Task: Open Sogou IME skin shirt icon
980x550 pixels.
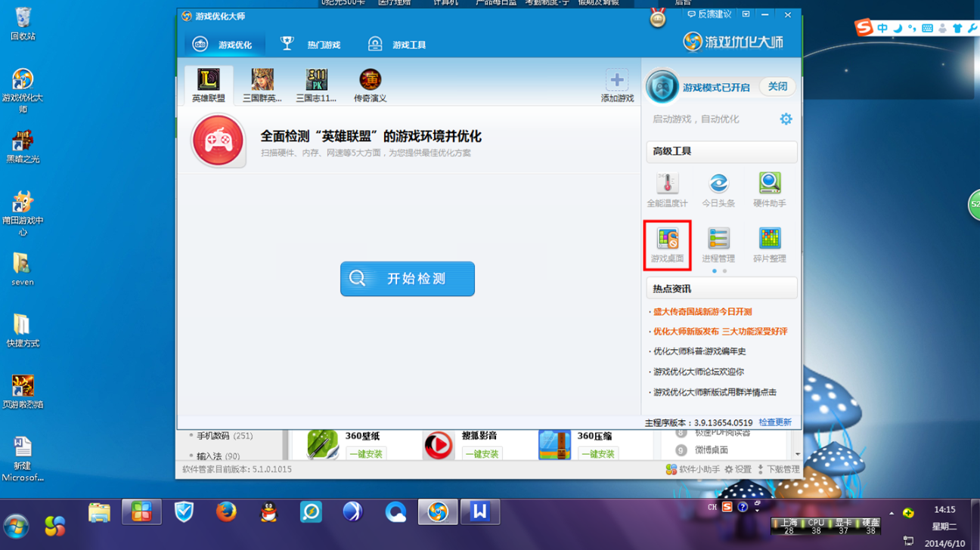Action: [957, 29]
